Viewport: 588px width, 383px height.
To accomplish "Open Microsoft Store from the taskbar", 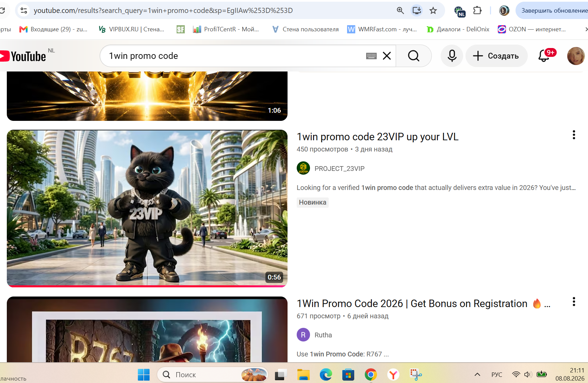I will [348, 375].
